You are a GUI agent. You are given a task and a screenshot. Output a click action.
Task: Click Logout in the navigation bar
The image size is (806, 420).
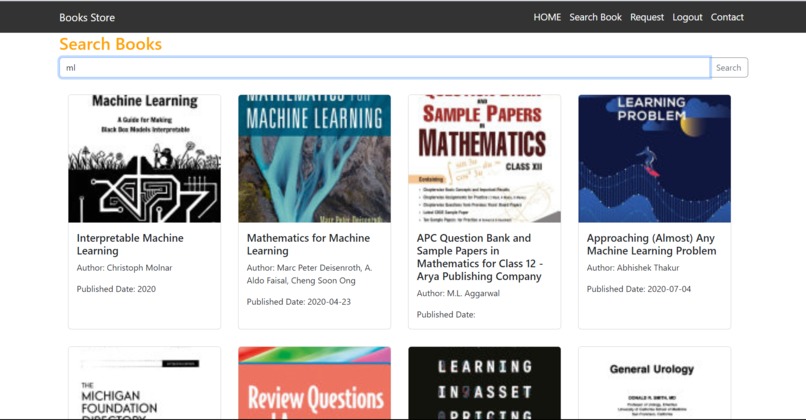(687, 17)
